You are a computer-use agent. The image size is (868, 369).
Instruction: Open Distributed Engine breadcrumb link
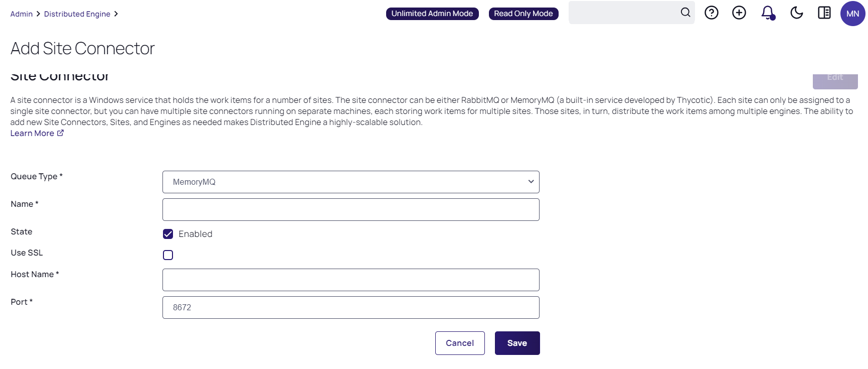tap(77, 14)
